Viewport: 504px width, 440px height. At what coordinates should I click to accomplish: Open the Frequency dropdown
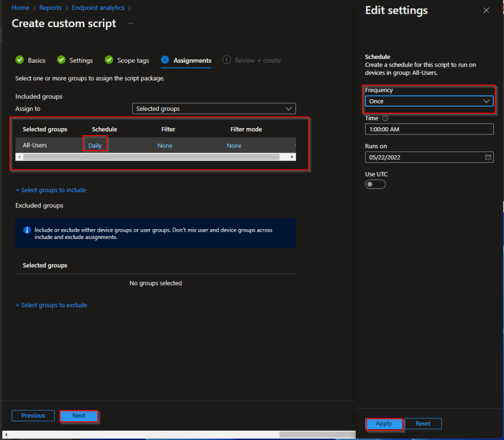(429, 101)
